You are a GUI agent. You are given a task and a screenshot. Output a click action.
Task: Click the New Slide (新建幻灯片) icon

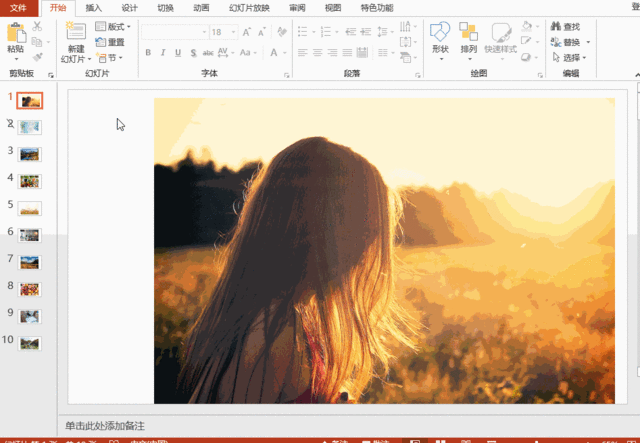pos(76,32)
